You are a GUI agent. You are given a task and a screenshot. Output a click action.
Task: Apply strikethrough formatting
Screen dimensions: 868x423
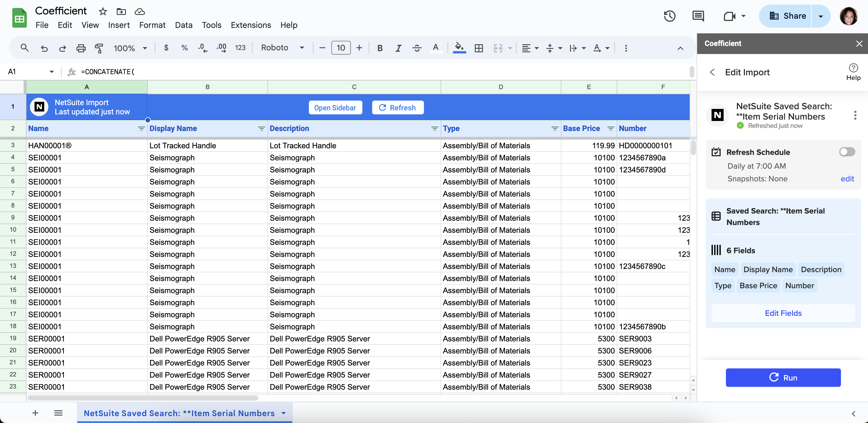coord(417,48)
